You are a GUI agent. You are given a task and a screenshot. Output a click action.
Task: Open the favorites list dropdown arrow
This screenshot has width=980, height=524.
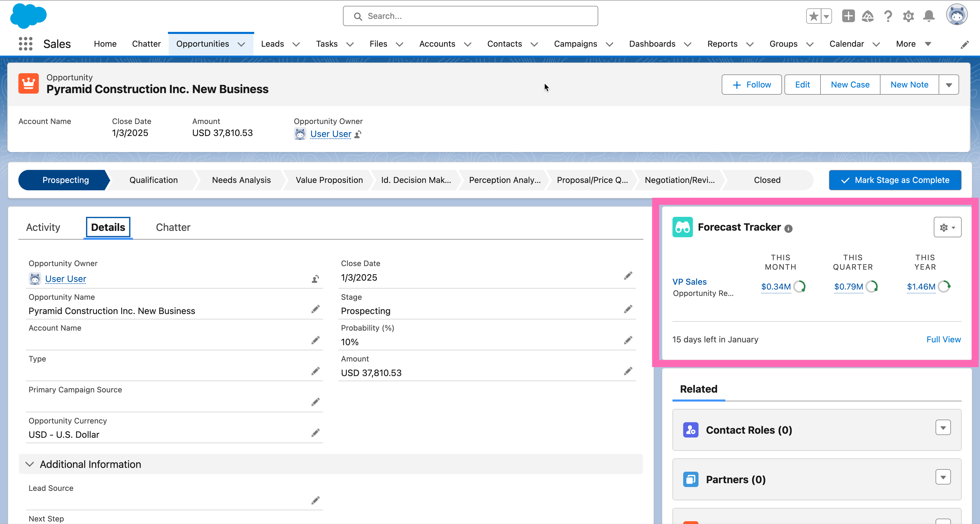(826, 16)
